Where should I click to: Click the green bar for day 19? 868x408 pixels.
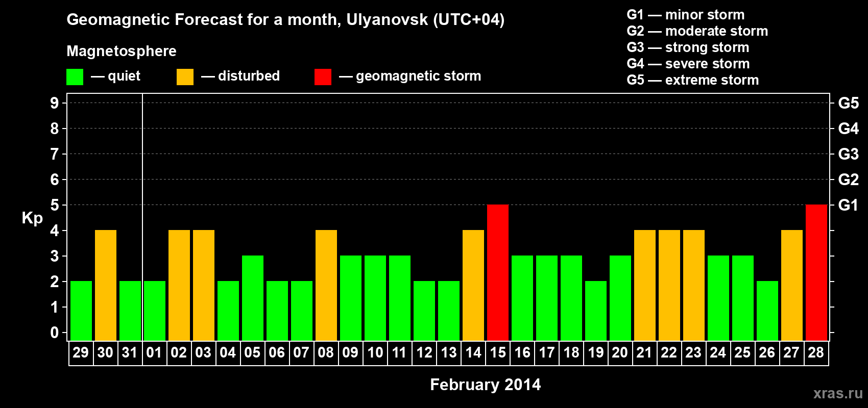point(596,311)
